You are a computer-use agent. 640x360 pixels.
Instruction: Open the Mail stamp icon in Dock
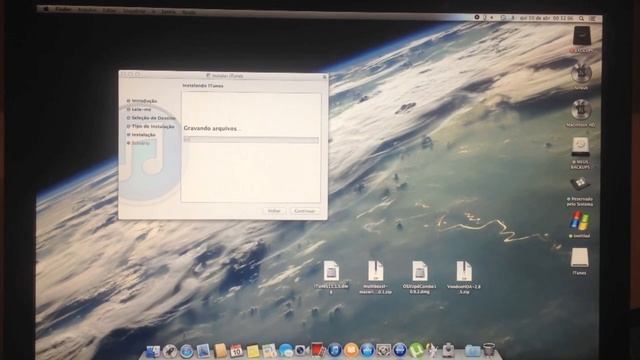(203, 351)
